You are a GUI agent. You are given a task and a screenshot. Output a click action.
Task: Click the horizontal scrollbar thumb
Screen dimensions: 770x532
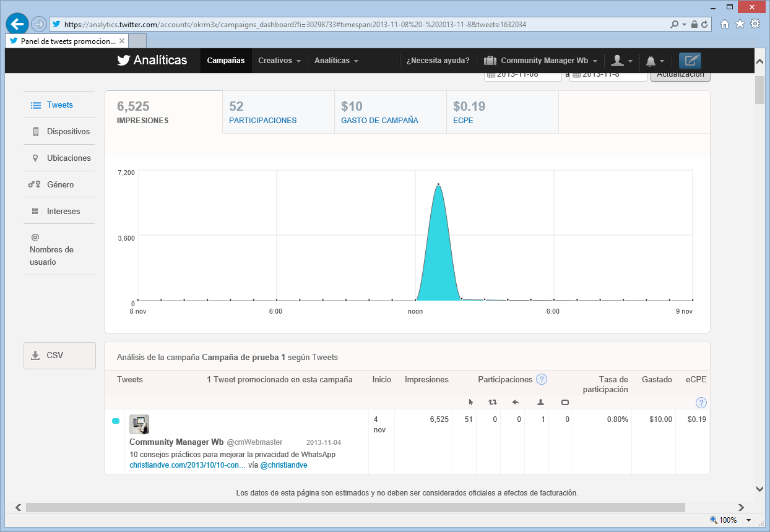tap(355, 507)
